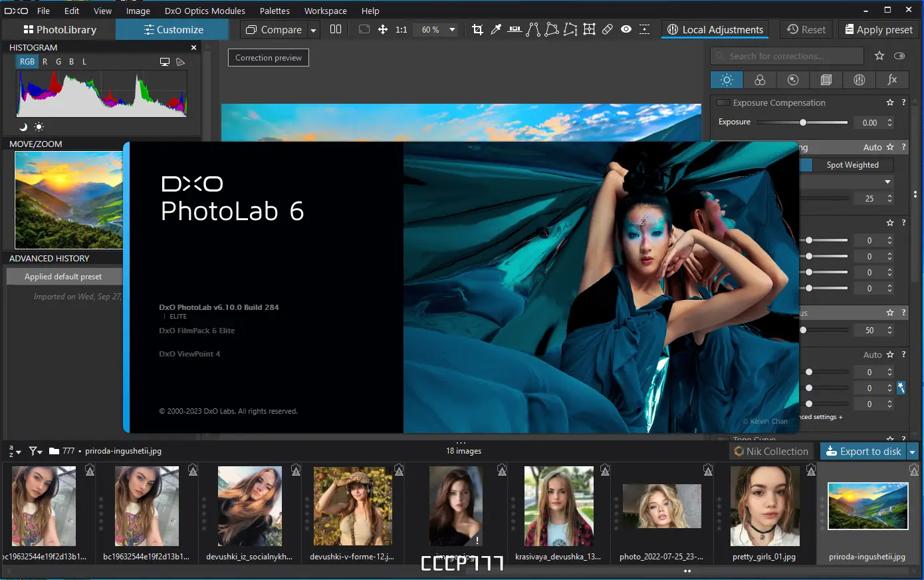Select the pretty_girls_01.jpg thumbnail
The image size is (924, 580).
pyautogui.click(x=764, y=507)
